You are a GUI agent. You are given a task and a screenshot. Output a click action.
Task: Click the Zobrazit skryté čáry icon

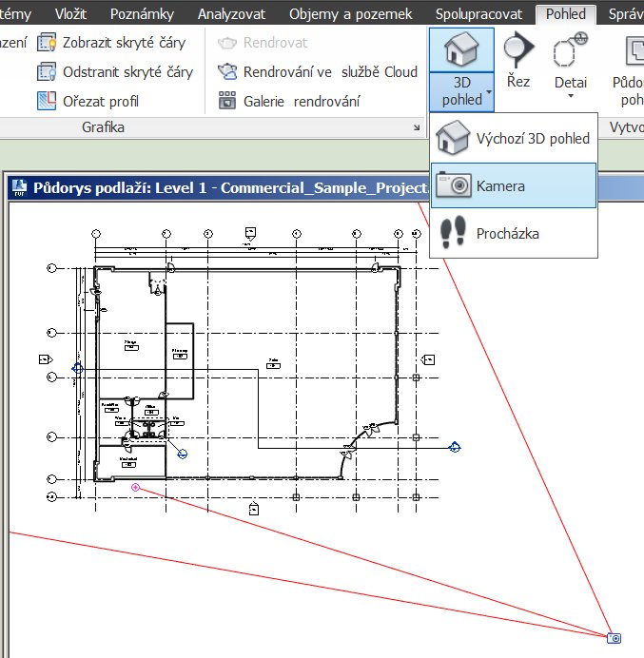tap(47, 43)
